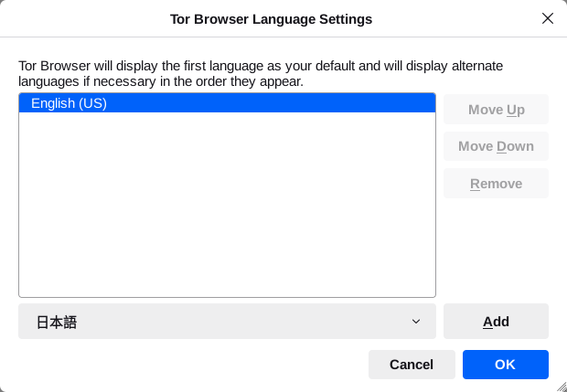Viewport: 567px width, 392px height.
Task: Click blank space left of the Cancel button
Action: click(x=183, y=365)
